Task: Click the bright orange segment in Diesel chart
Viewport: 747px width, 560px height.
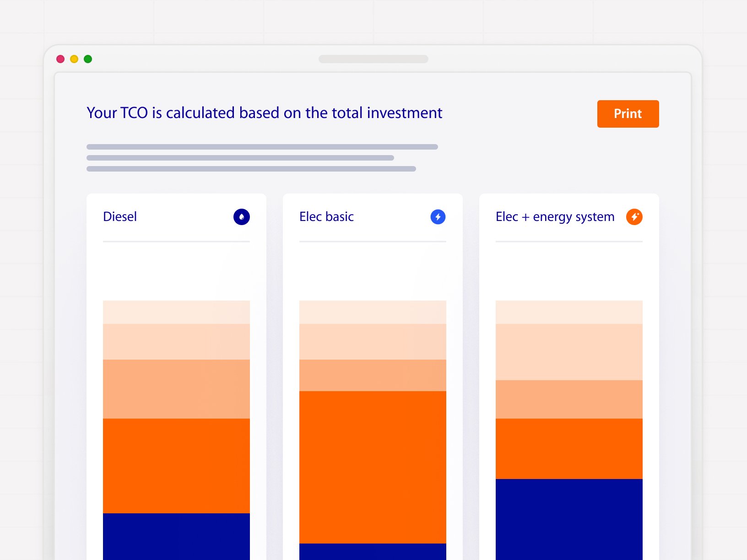Action: point(176,466)
